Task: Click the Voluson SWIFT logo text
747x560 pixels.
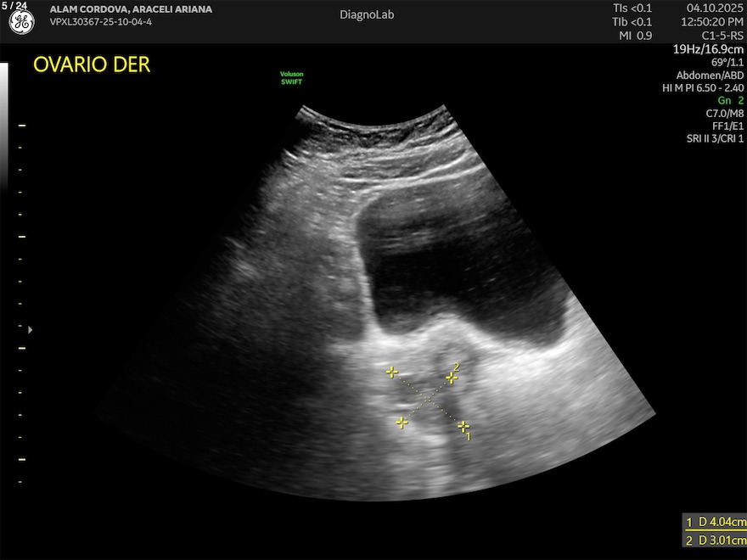Action: (x=291, y=78)
